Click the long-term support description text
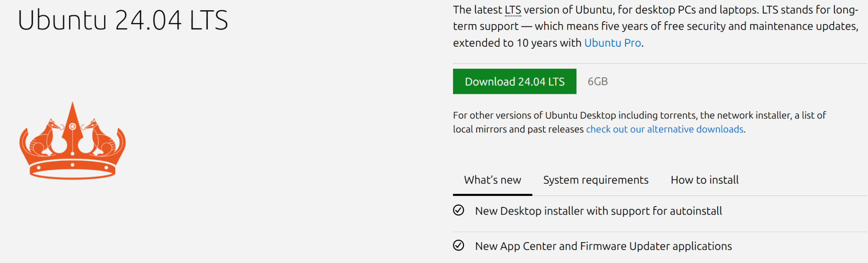The height and width of the screenshot is (263, 868). pyautogui.click(x=636, y=26)
